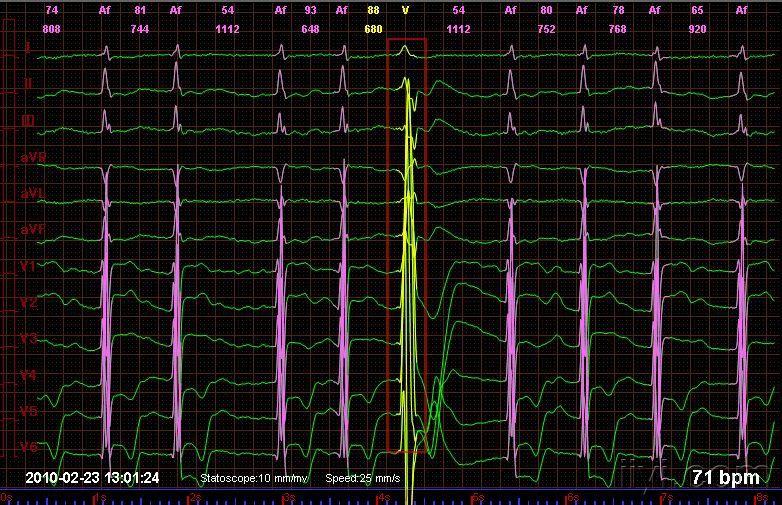Viewport: 782px width, 505px height.
Task: Click the yellow 88 heart rate value
Action: click(x=373, y=10)
